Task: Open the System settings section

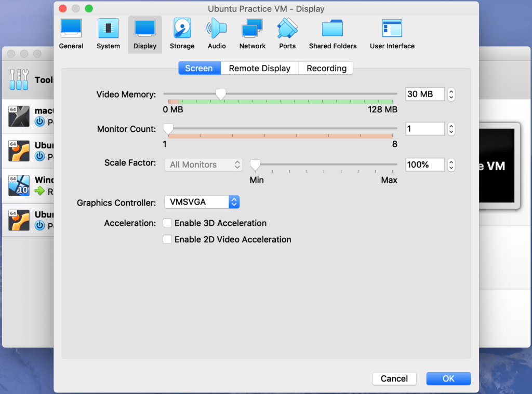Action: tap(108, 34)
